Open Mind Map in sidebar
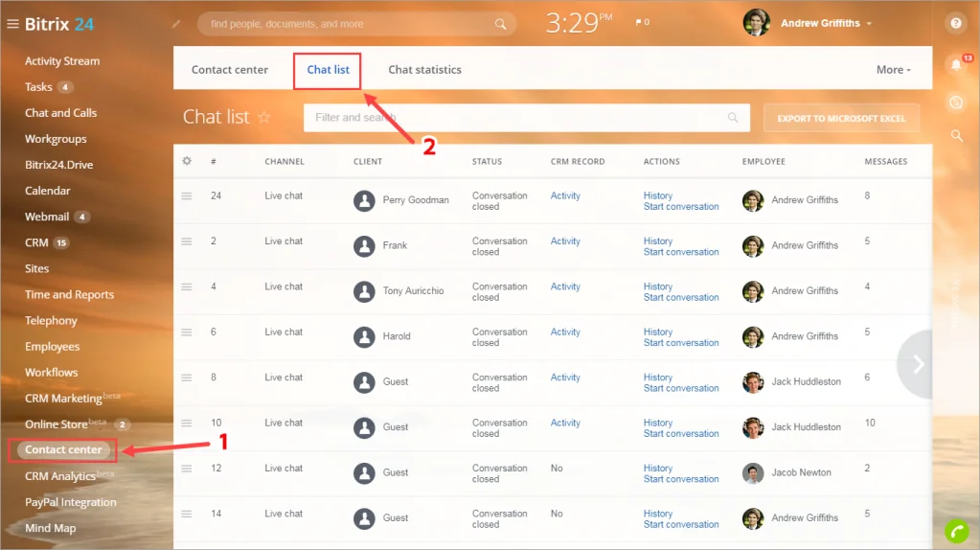This screenshot has height=550, width=980. click(x=50, y=528)
